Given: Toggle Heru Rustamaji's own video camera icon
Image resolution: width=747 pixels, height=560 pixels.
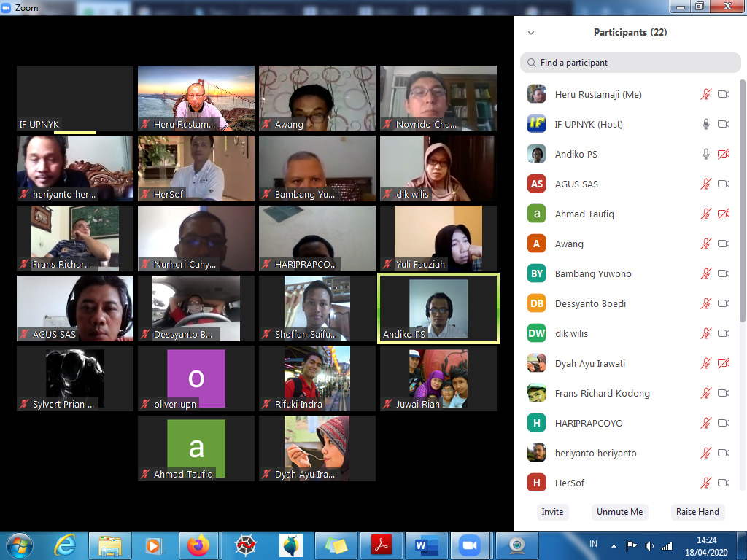Looking at the screenshot, I should click(724, 94).
